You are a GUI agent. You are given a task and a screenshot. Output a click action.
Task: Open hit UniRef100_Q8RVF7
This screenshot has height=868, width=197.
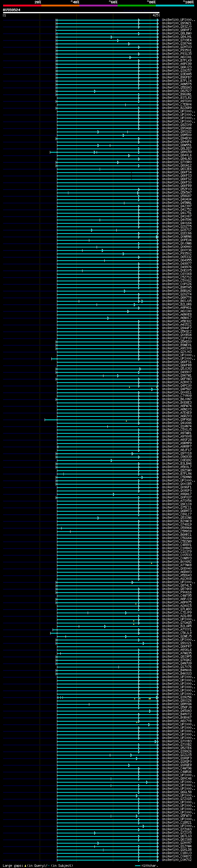(177, 30)
